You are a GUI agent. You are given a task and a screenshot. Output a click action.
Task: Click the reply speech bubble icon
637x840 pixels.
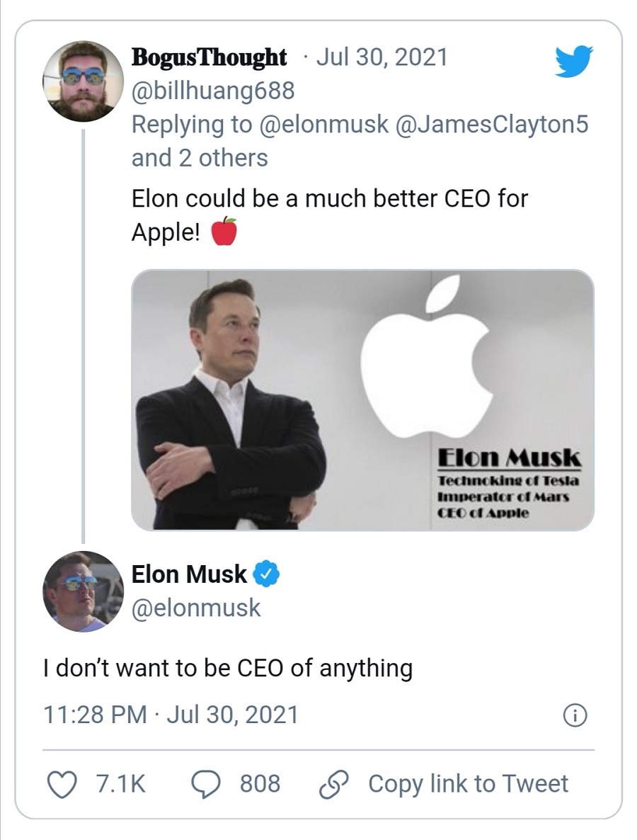tap(207, 784)
